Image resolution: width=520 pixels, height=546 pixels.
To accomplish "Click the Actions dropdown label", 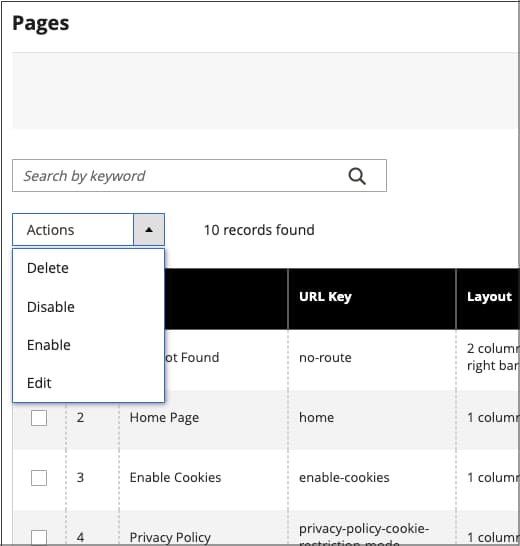I will pyautogui.click(x=73, y=230).
